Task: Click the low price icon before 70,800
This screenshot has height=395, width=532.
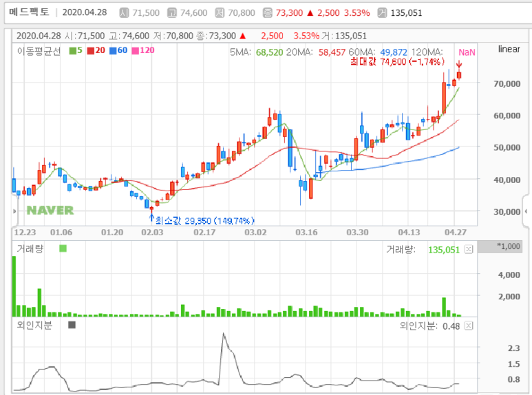Action: pyautogui.click(x=220, y=13)
